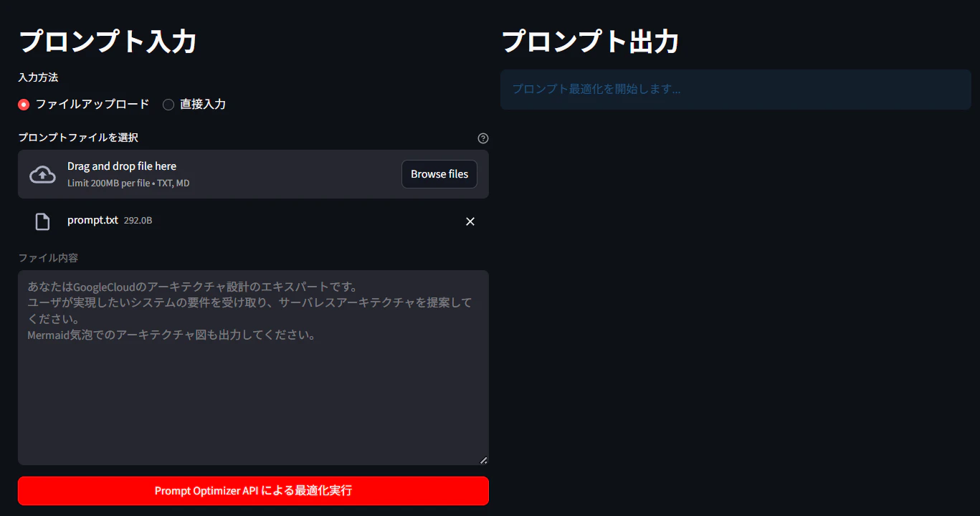The height and width of the screenshot is (516, 980).
Task: Click the cloud upload icon
Action: tap(43, 174)
